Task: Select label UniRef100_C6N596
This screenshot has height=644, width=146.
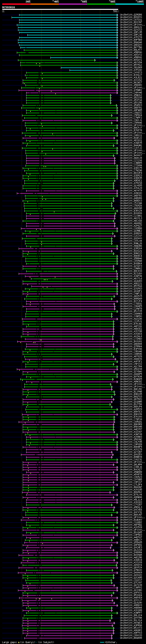Action: click(131, 354)
